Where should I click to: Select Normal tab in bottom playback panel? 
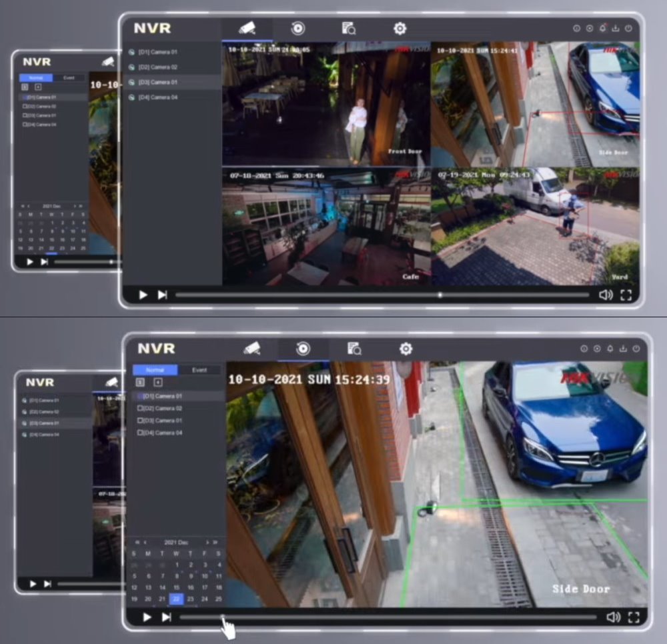(x=155, y=370)
